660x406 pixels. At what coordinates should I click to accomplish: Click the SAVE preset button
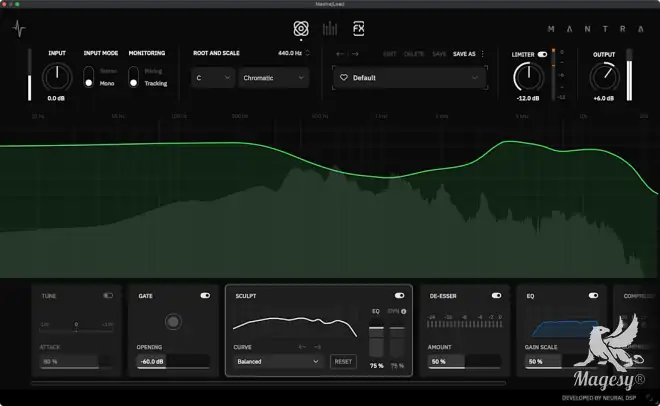point(439,54)
